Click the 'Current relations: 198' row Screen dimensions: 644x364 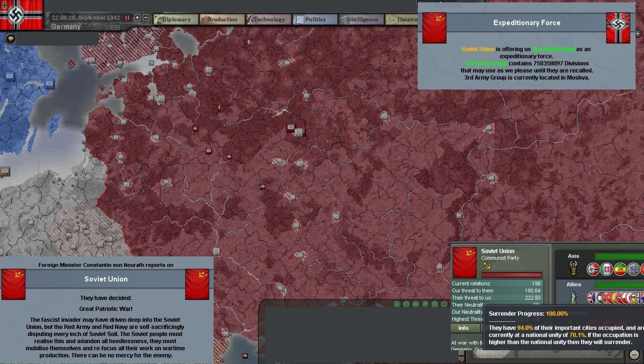496,283
